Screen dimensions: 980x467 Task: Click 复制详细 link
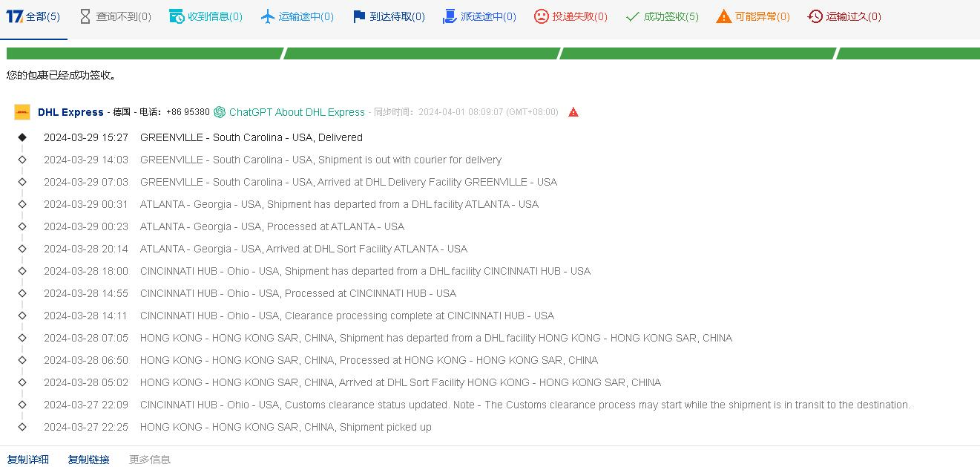click(28, 460)
